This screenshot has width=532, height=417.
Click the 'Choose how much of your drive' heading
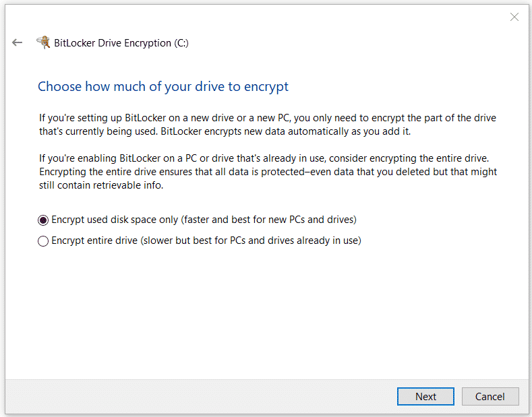tap(163, 87)
